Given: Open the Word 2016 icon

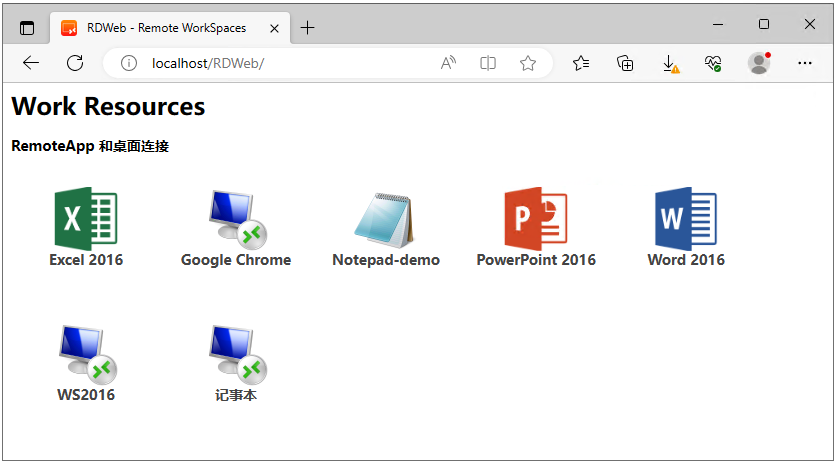Looking at the screenshot, I should click(686, 219).
